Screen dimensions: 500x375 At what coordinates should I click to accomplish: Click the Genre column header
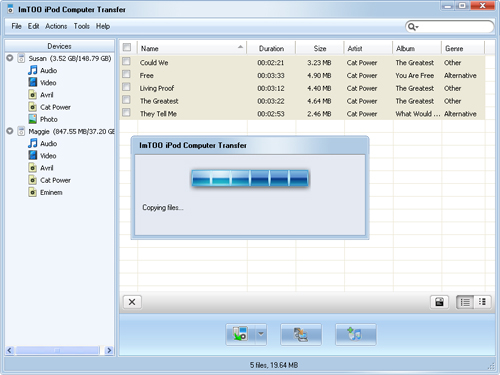click(463, 48)
